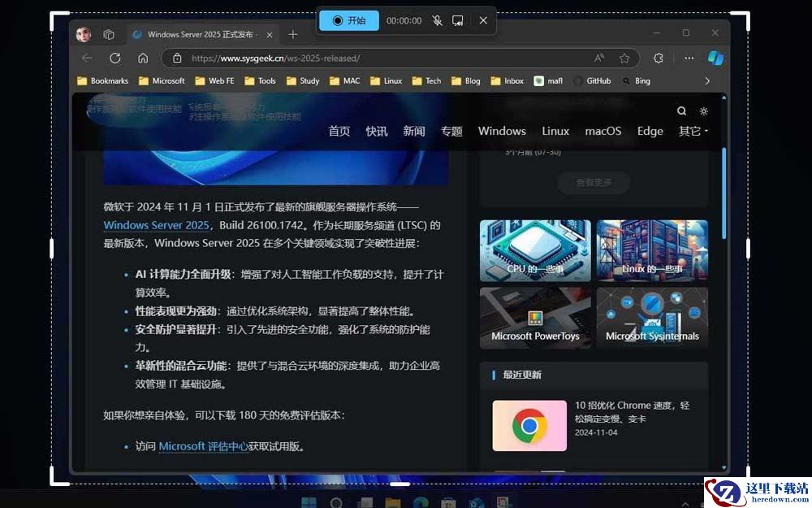Open Edge Settings and more menu
Viewport: 812px width, 508px height.
click(x=689, y=58)
